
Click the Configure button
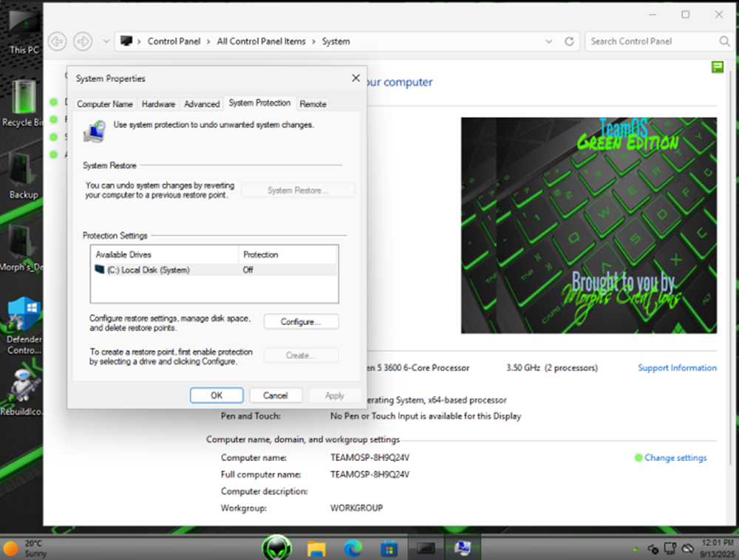301,322
